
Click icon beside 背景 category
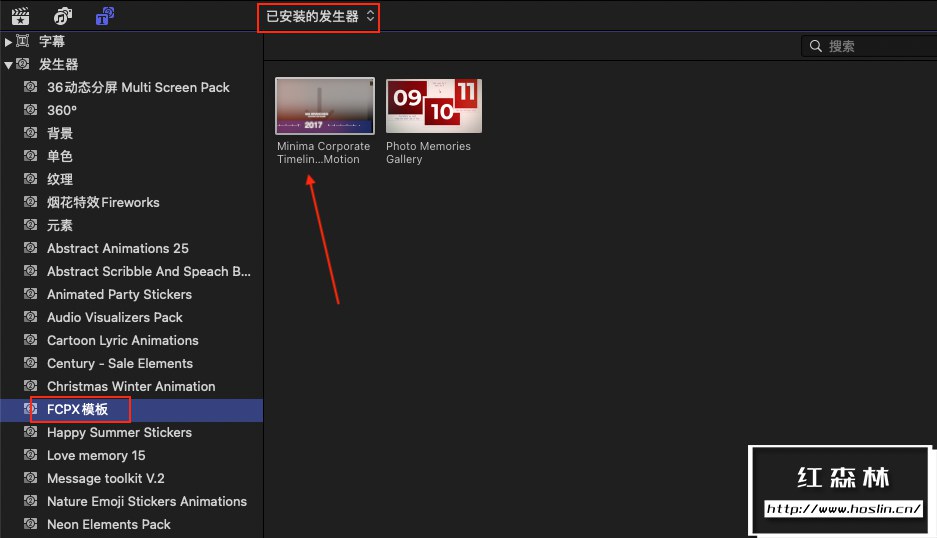click(30, 133)
